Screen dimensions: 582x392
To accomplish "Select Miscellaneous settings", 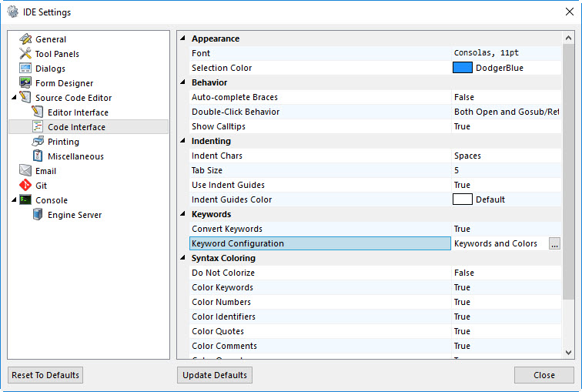I will click(x=75, y=156).
